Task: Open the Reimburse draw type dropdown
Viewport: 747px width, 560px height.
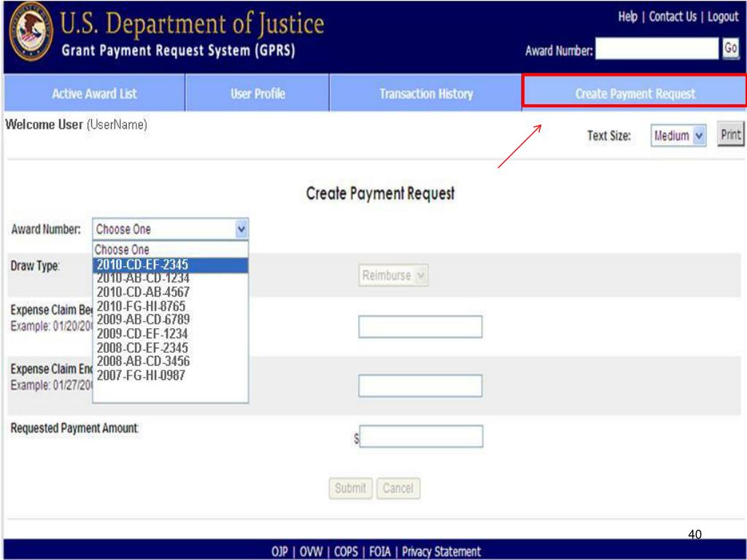Action: [x=393, y=275]
